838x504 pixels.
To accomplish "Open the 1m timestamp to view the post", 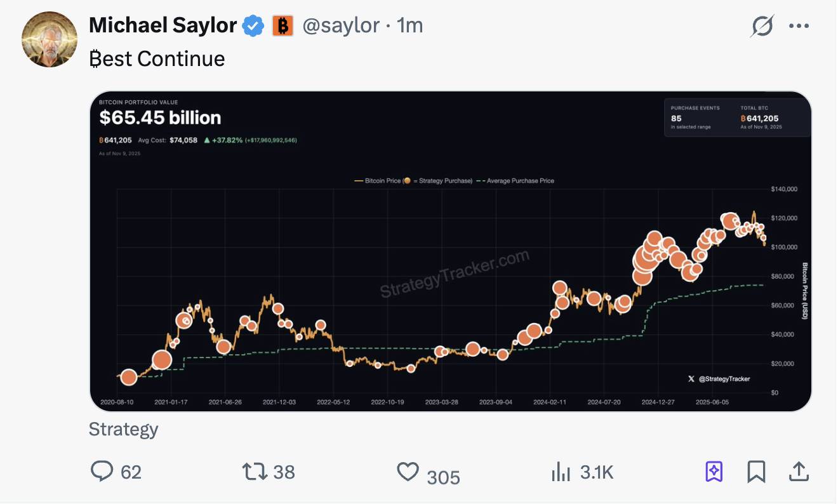I will [x=409, y=25].
